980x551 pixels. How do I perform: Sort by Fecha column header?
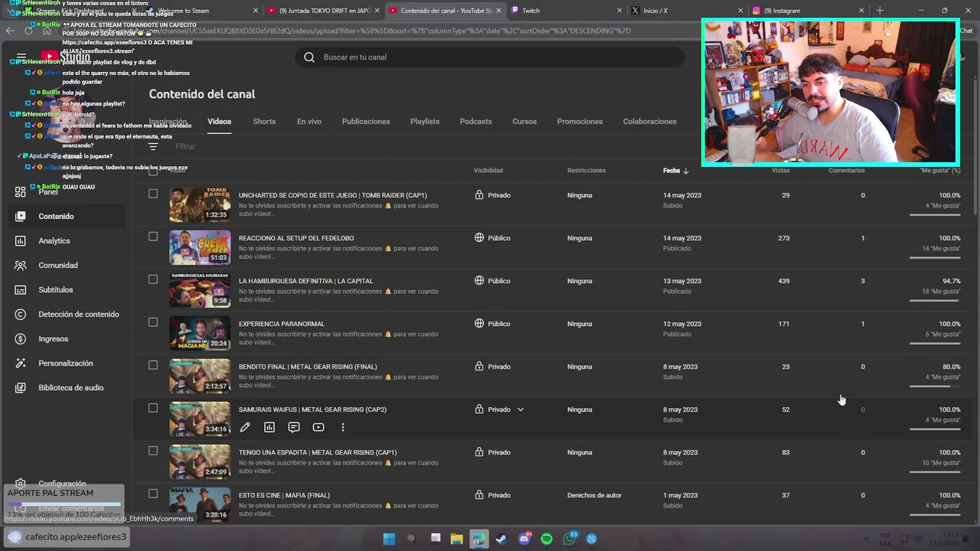pyautogui.click(x=675, y=171)
